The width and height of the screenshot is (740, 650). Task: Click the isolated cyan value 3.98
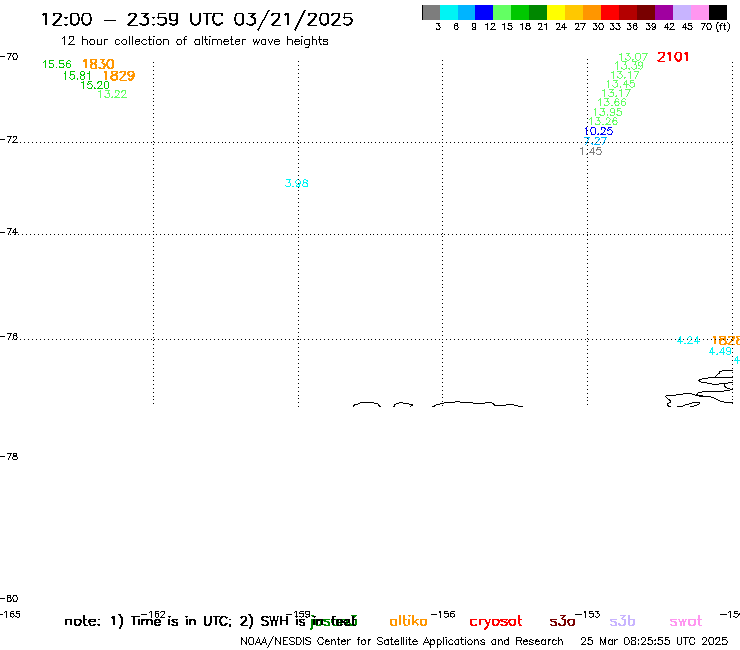pos(297,183)
